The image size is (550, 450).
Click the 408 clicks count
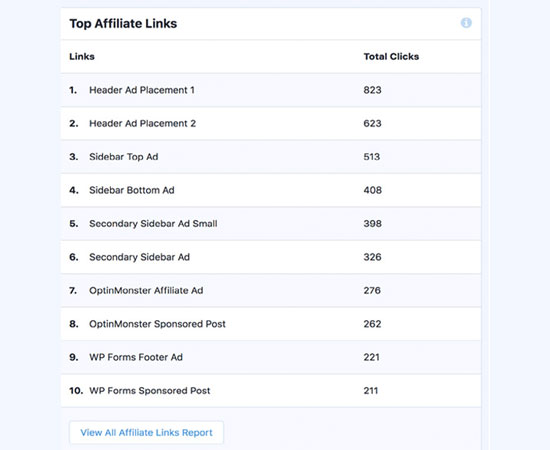tap(373, 190)
